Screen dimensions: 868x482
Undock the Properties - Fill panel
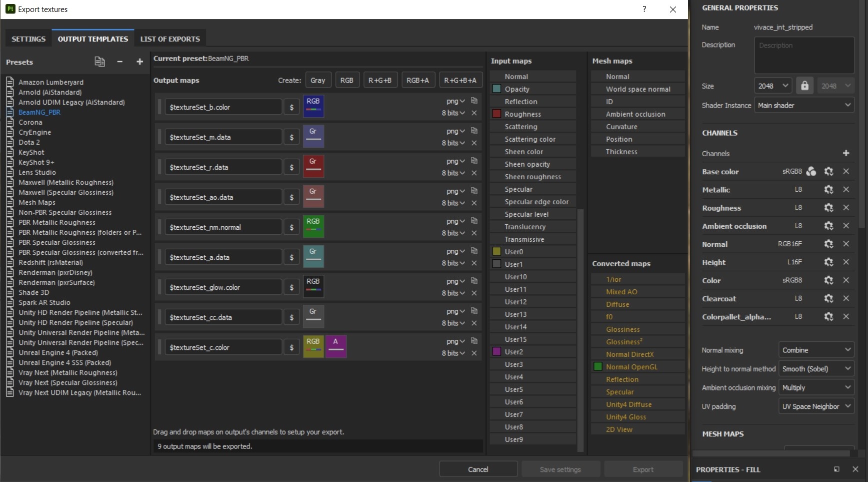click(836, 469)
